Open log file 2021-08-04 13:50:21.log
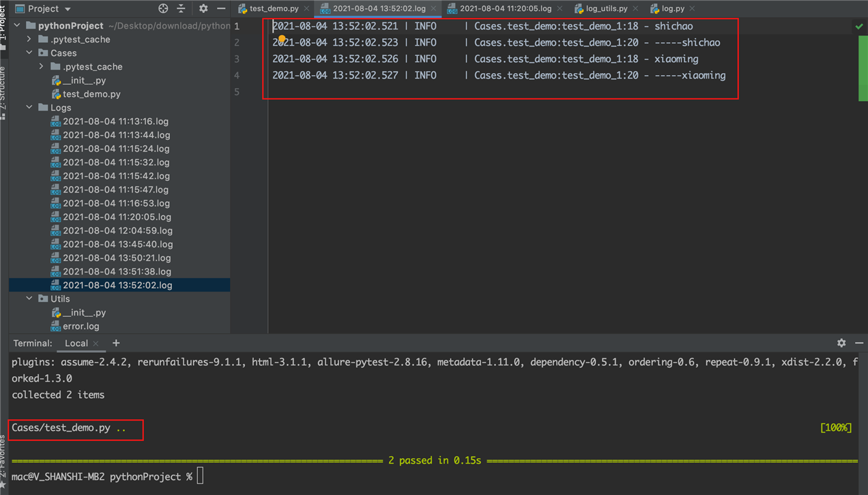The width and height of the screenshot is (868, 495). (x=117, y=257)
